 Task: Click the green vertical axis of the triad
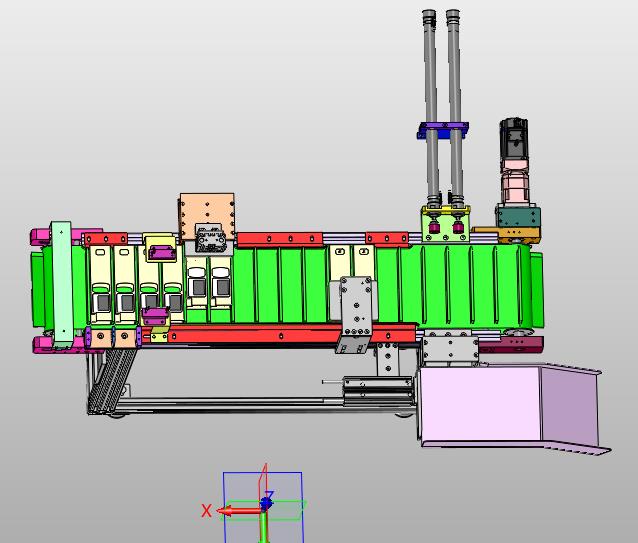click(x=264, y=527)
